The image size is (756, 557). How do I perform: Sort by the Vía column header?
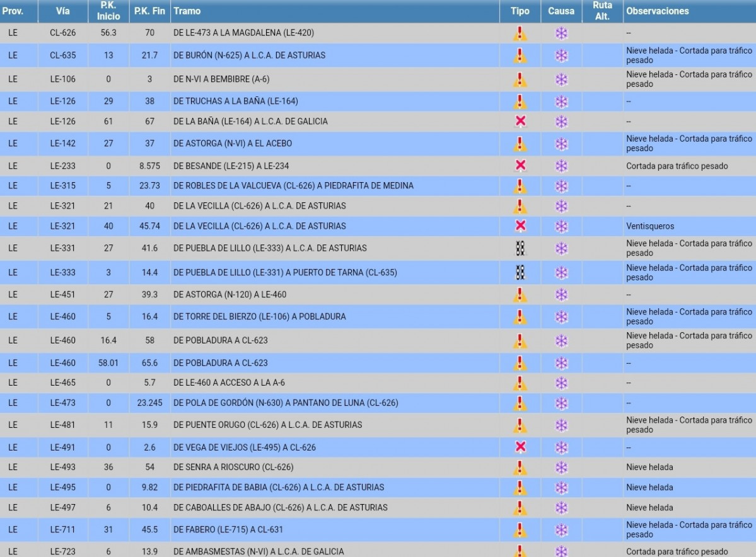coord(63,11)
